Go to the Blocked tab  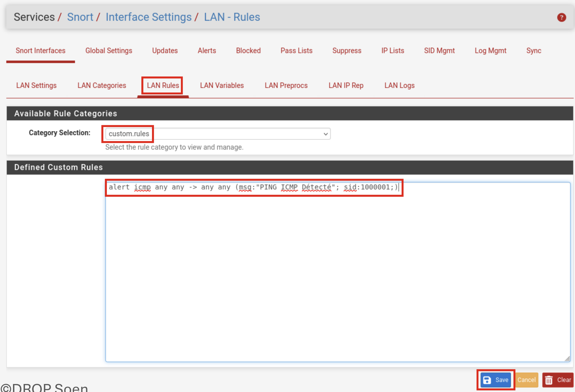tap(248, 51)
